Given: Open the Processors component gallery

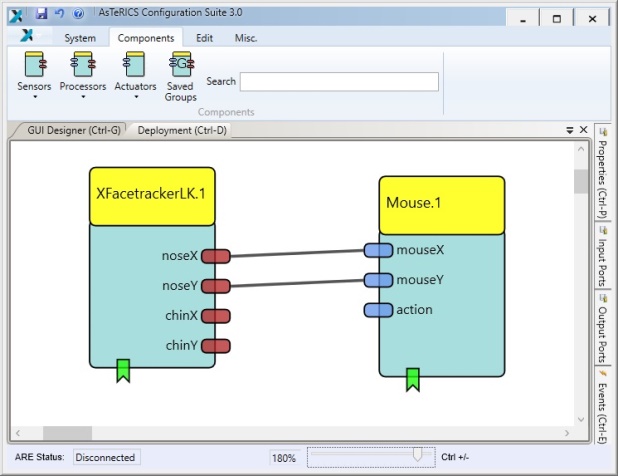Looking at the screenshot, I should pos(82,76).
